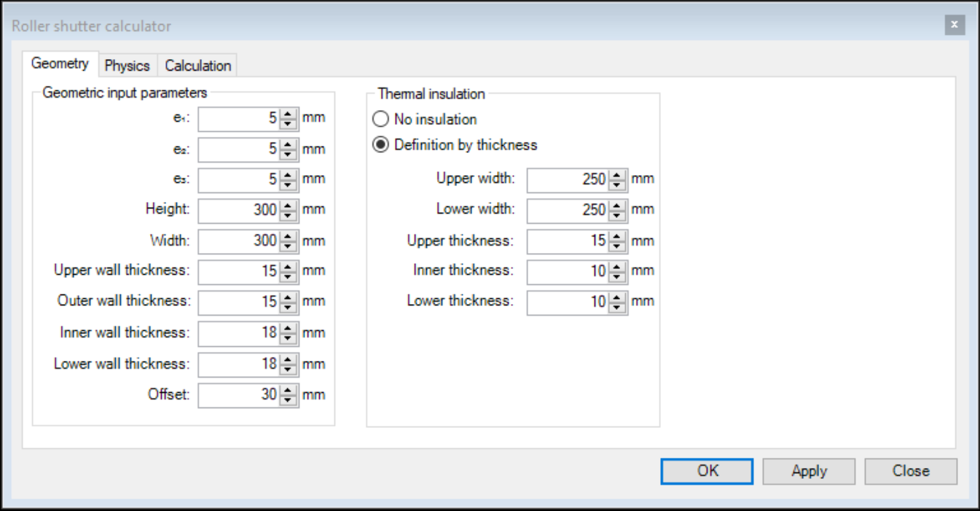This screenshot has width=980, height=511.
Task: Select the No insulation radio button
Action: click(x=380, y=119)
